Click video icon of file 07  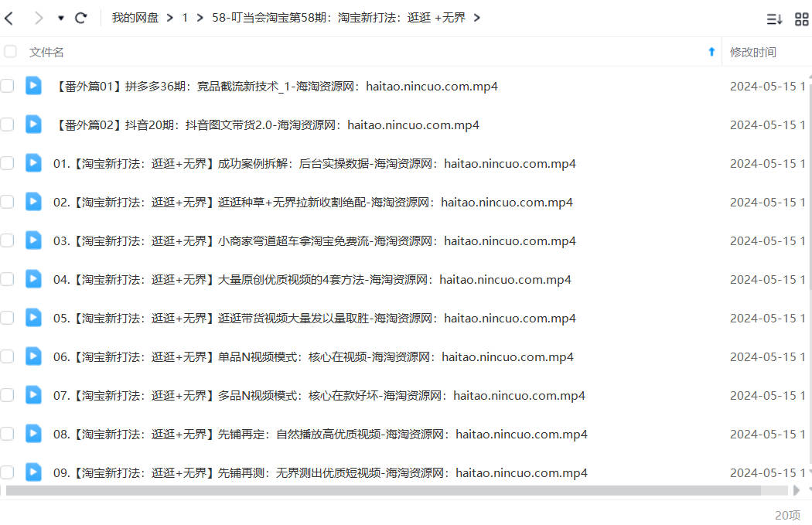click(34, 395)
